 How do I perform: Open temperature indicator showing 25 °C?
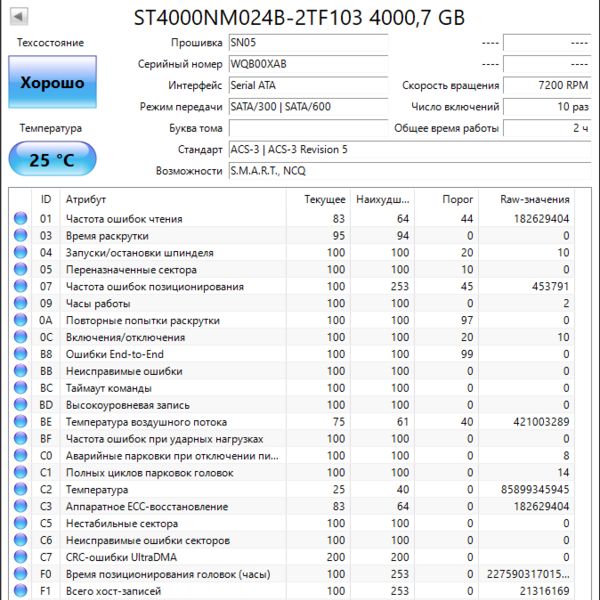tap(52, 159)
